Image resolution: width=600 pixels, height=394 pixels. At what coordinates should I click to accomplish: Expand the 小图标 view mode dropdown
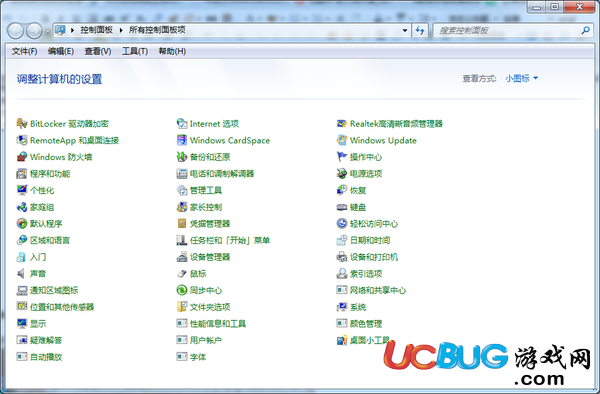(x=522, y=78)
